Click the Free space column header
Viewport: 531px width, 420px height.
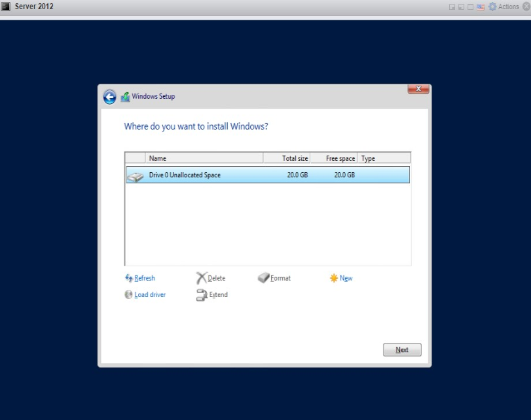point(334,158)
